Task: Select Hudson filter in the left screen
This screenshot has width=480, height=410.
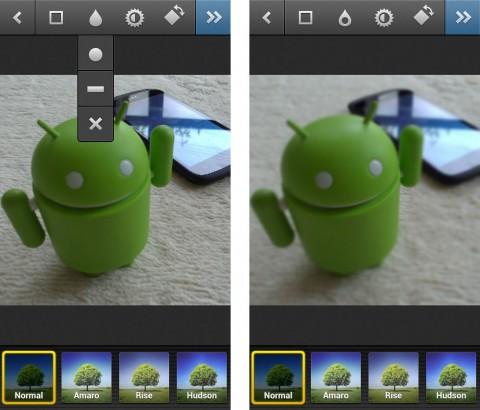Action: 202,377
